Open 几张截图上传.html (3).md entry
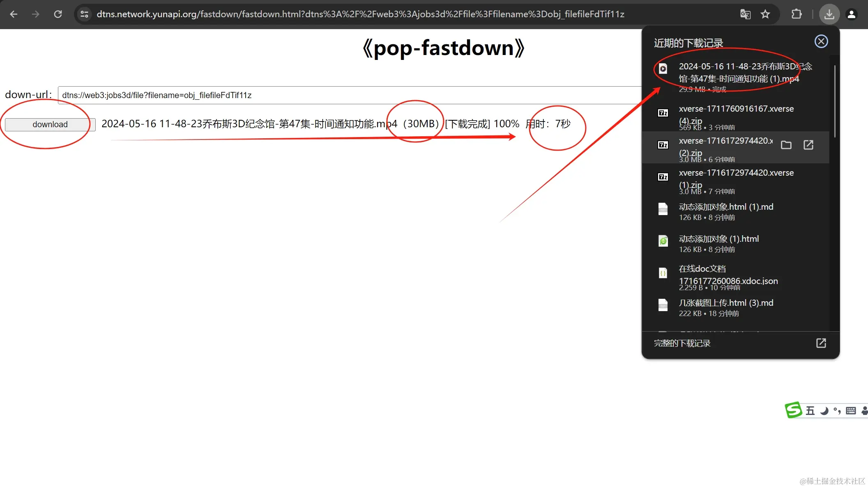The image size is (868, 488). coord(726,307)
